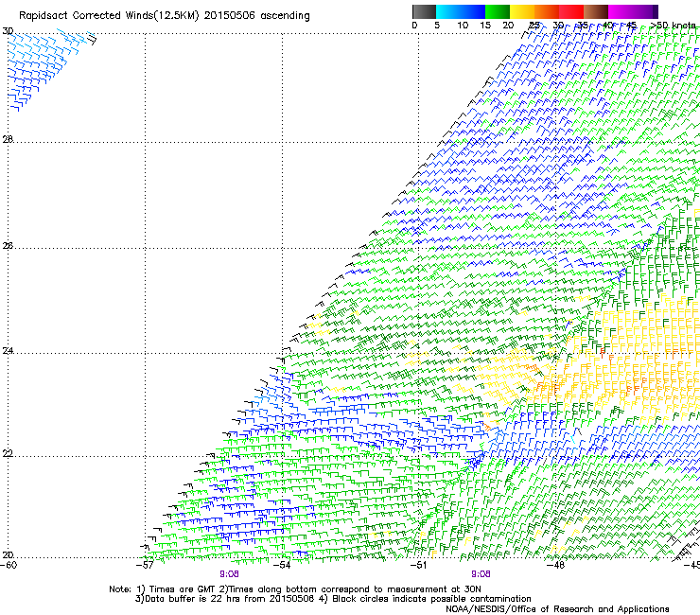Viewport: 700px width, 615px height.
Task: Click the map title 'Rapidscat Corrected Winds(12.5KM)'
Action: pos(109,16)
